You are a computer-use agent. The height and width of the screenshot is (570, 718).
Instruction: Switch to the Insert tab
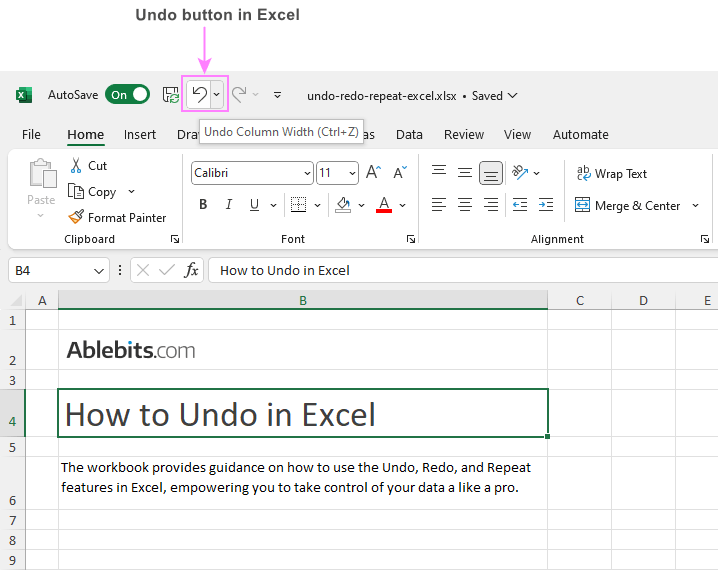[x=140, y=135]
